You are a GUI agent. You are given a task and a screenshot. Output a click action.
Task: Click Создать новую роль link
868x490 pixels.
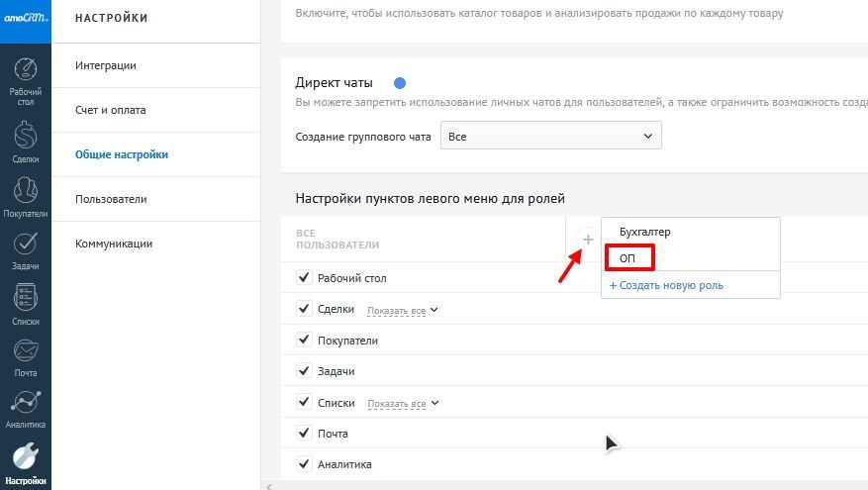tap(666, 285)
